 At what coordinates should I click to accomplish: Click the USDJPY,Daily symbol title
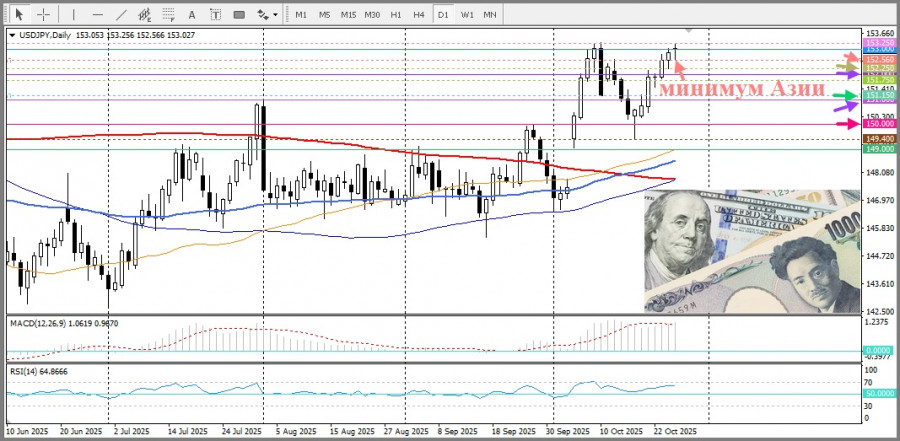tap(45, 35)
